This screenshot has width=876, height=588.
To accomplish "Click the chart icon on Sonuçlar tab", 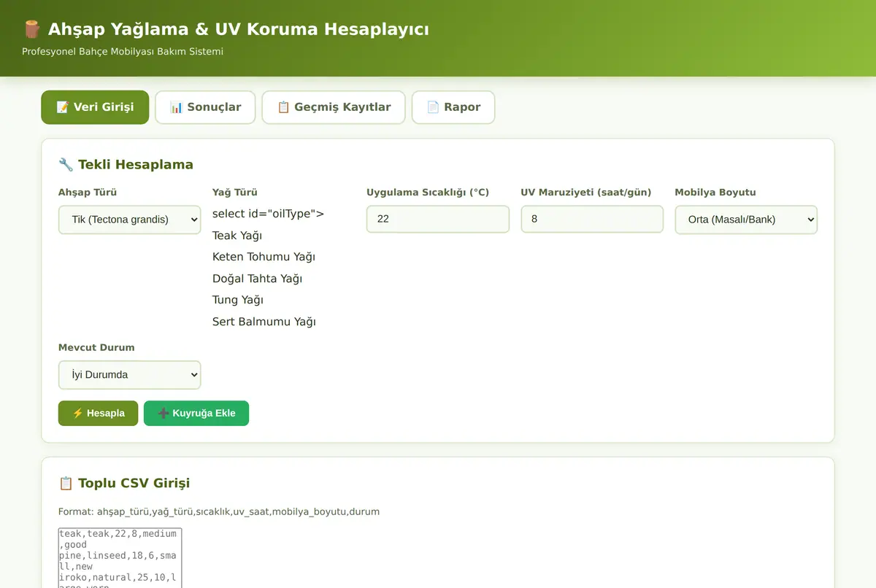I will pyautogui.click(x=177, y=107).
